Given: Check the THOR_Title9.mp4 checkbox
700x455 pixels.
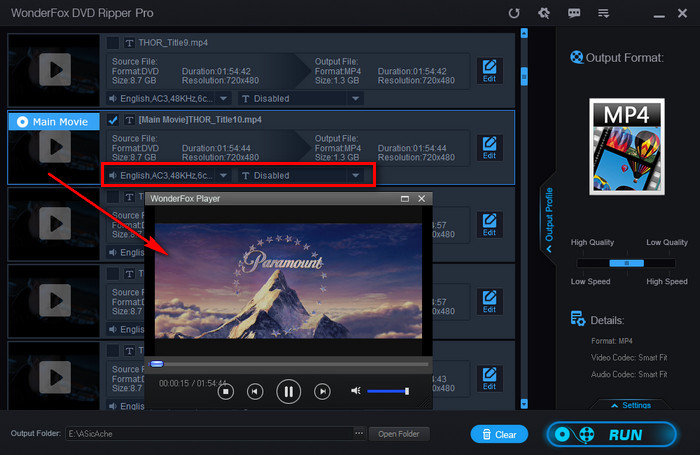Looking at the screenshot, I should click(x=112, y=43).
